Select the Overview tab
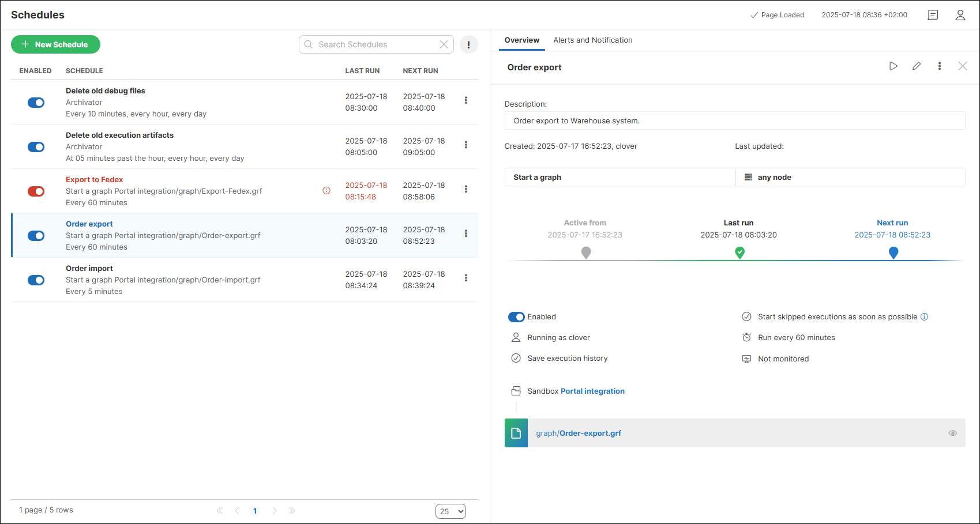 (x=521, y=40)
